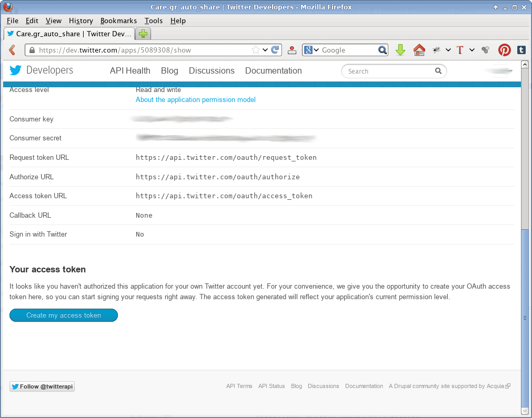The height and width of the screenshot is (418, 532).
Task: Open Discussions in top navigation
Action: (x=212, y=70)
